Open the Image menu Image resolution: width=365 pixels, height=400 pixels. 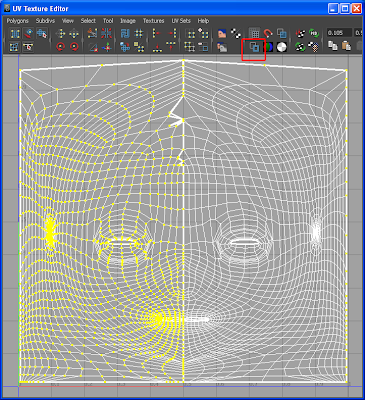[128, 21]
